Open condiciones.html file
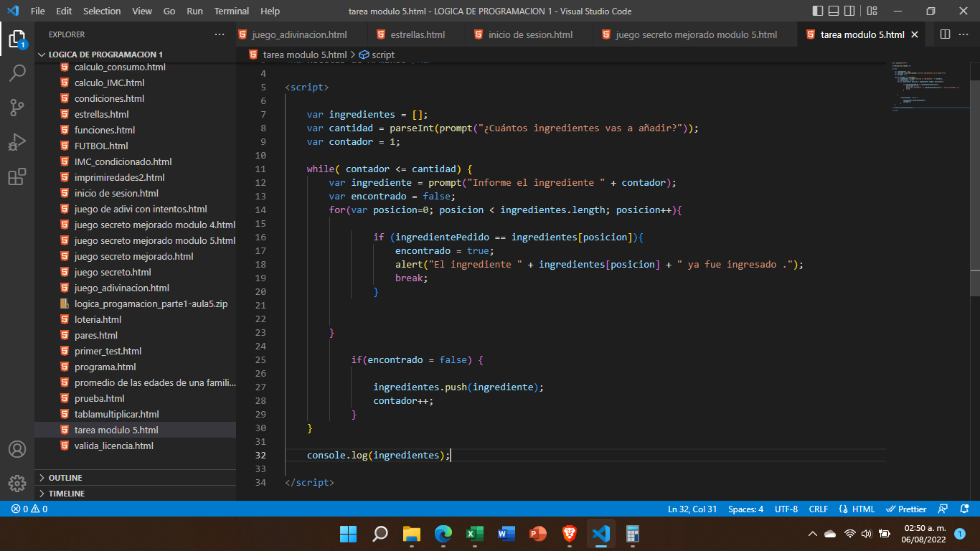The image size is (980, 551). (109, 99)
